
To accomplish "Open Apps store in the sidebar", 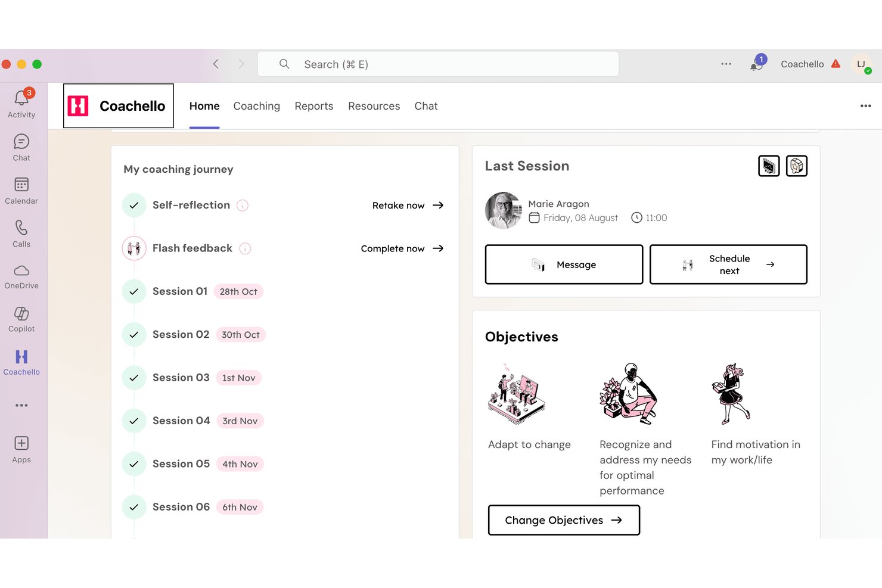I will point(21,449).
